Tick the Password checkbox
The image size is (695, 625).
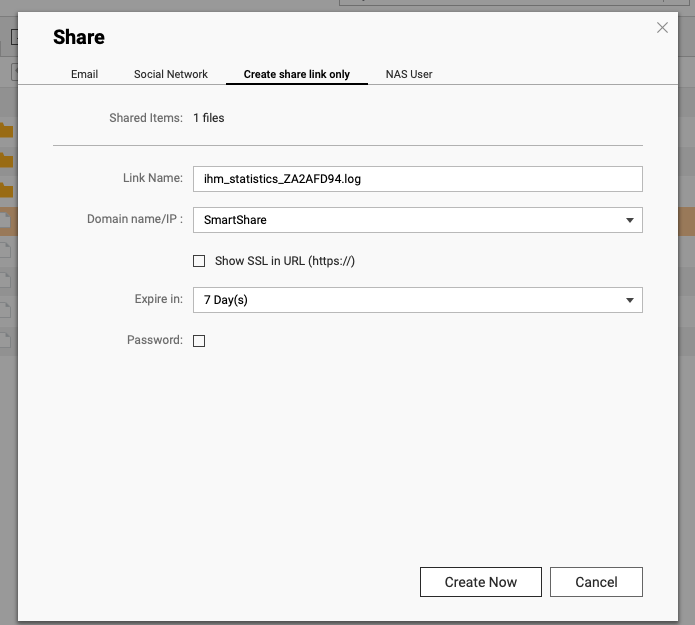pos(199,341)
